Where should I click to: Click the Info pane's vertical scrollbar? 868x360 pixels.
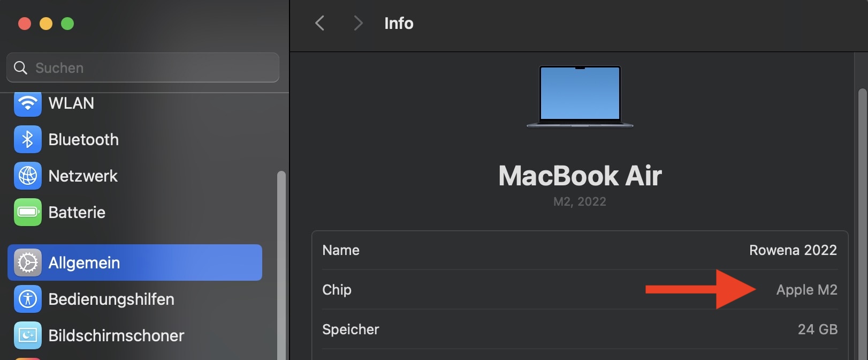[862, 214]
